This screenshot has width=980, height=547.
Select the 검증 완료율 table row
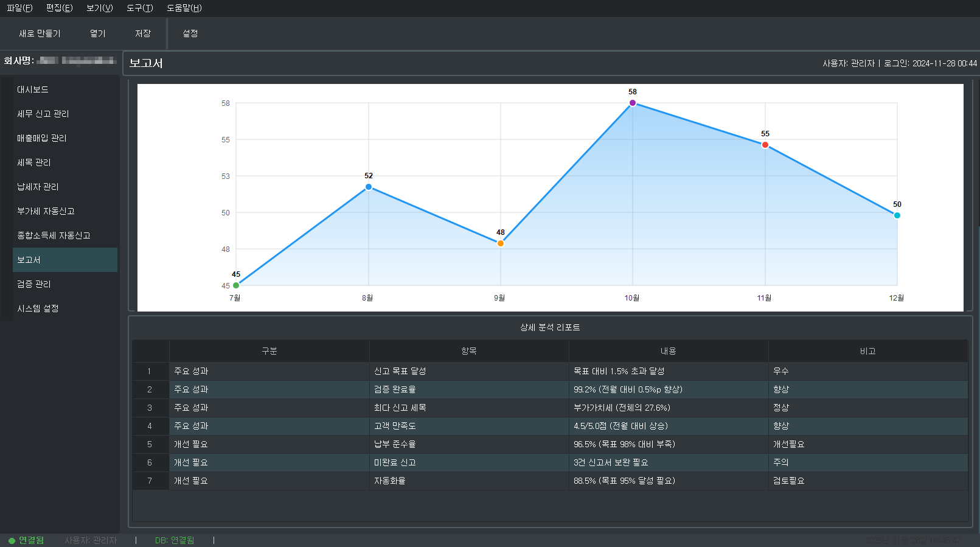point(468,389)
